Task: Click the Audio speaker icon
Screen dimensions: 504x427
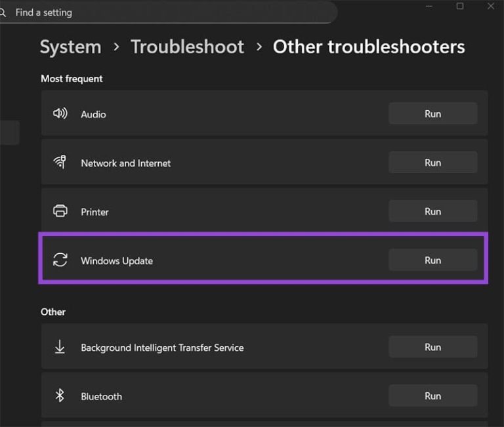Action: point(60,113)
